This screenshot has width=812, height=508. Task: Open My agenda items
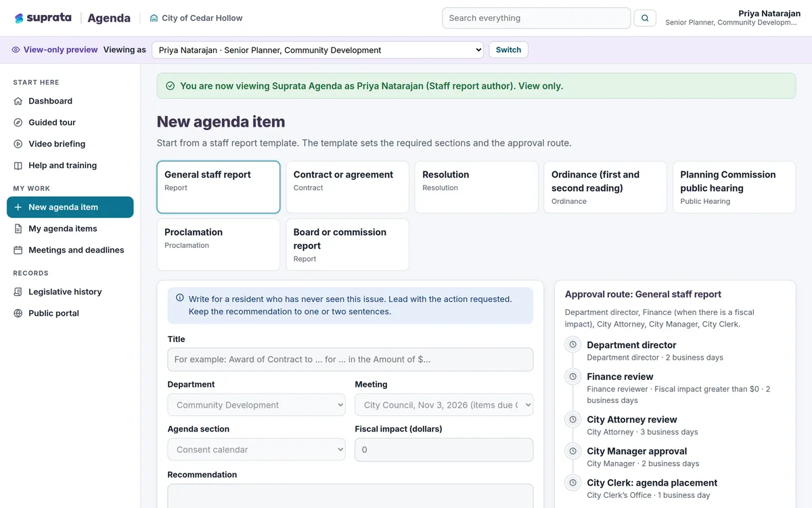coord(70,229)
